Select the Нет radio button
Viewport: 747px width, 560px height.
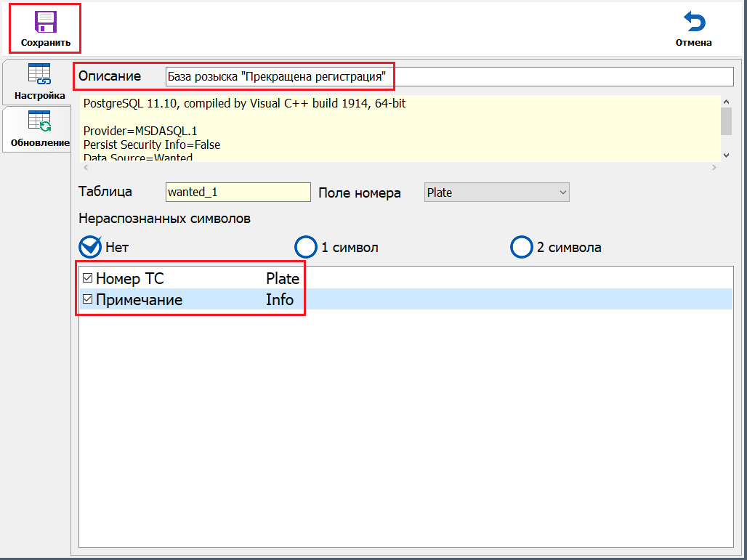click(x=90, y=247)
